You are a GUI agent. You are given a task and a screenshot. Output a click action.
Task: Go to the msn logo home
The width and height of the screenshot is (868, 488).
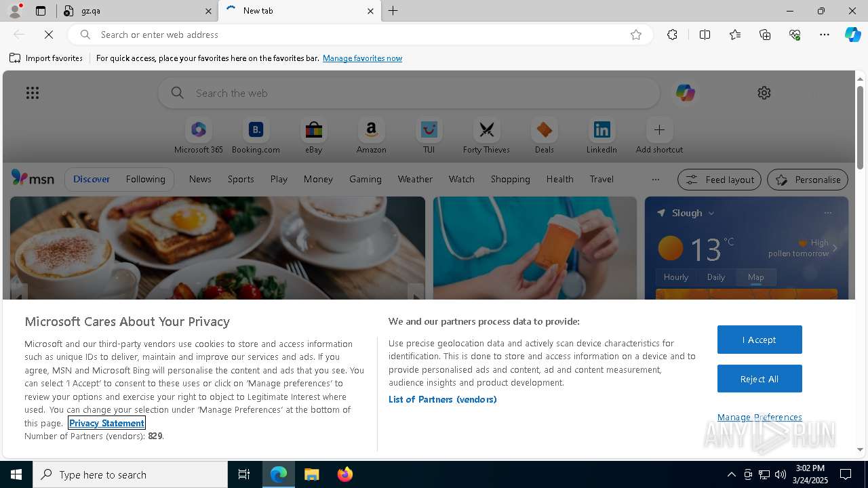point(33,178)
